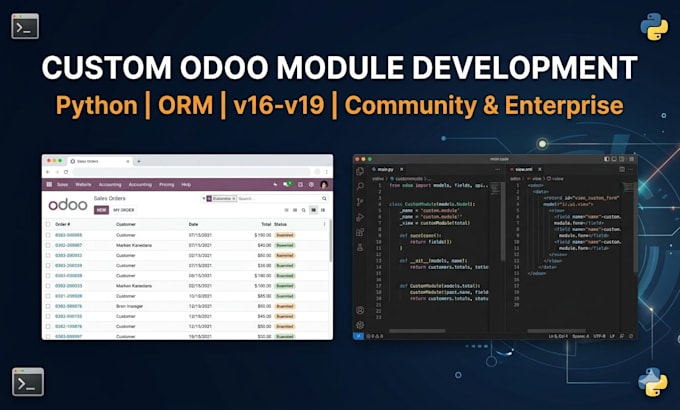Open the Extensions view in VS Code

[x=360, y=232]
